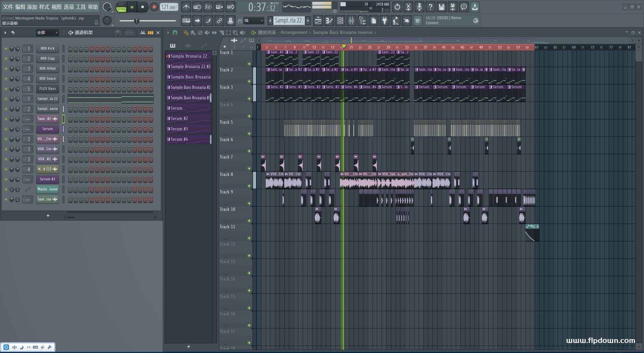Open the 文件 menu
This screenshot has height=353, width=644.
[8, 7]
